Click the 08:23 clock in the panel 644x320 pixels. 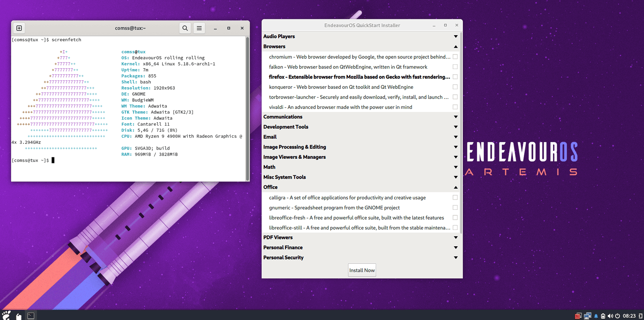629,316
